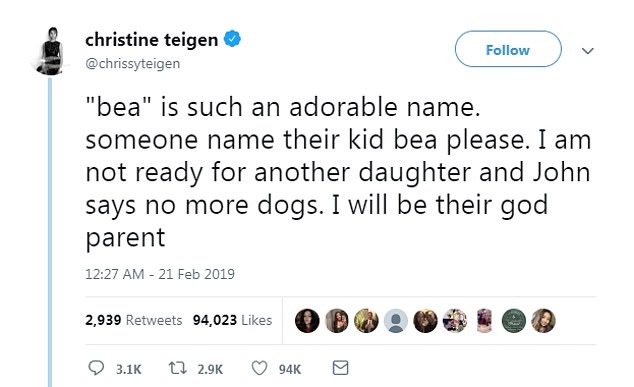Click the Follow button
This screenshot has height=387, width=634.
(x=508, y=49)
